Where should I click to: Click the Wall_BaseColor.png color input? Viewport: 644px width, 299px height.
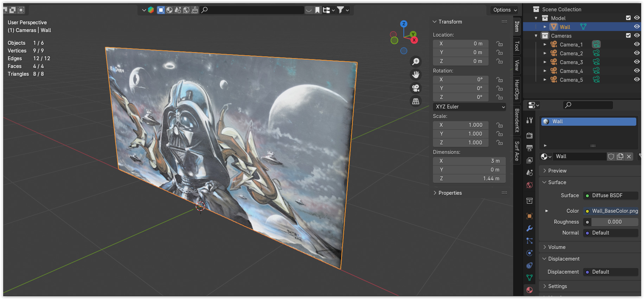tap(611, 211)
